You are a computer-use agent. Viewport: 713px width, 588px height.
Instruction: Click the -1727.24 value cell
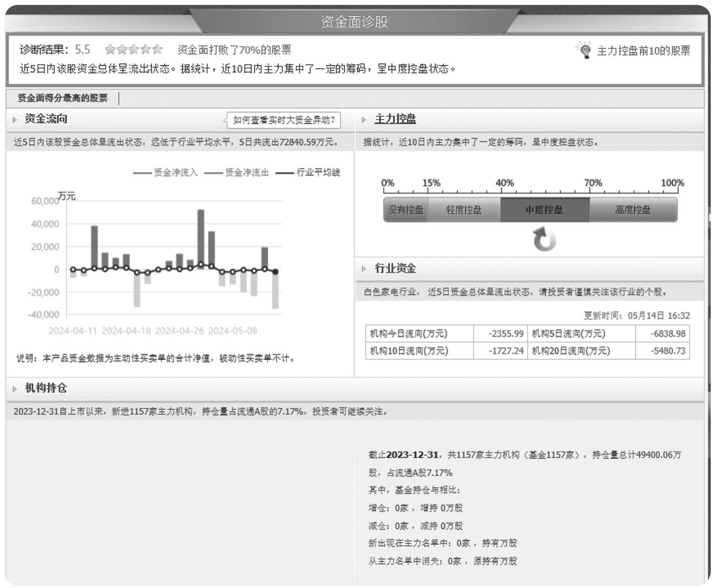tap(501, 351)
